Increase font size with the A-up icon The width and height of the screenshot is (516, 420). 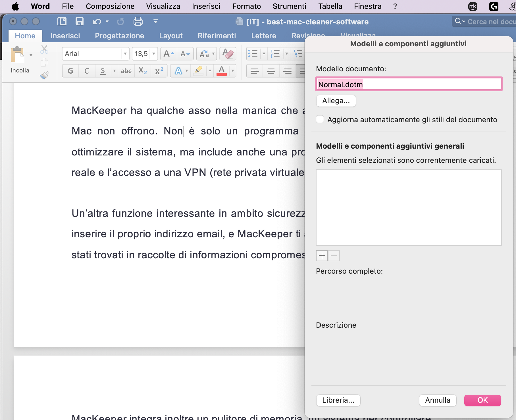click(x=169, y=54)
